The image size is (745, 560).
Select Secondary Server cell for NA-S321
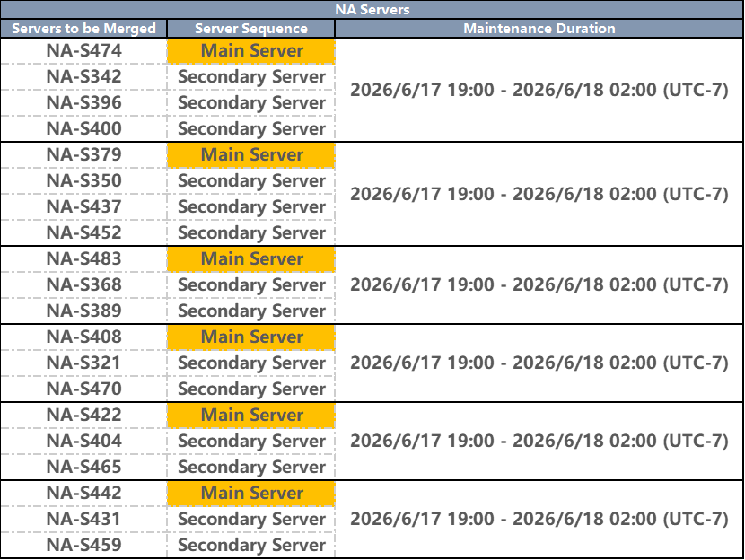click(x=251, y=363)
